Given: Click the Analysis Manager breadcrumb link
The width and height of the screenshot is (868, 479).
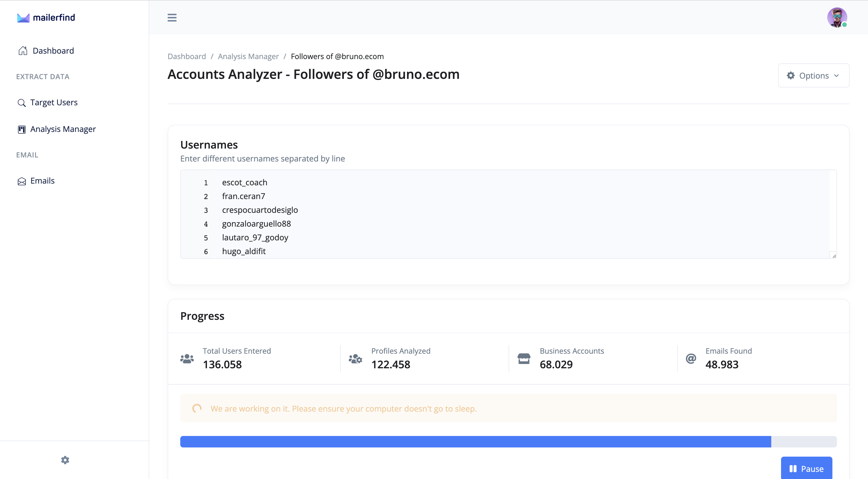Looking at the screenshot, I should (x=248, y=56).
